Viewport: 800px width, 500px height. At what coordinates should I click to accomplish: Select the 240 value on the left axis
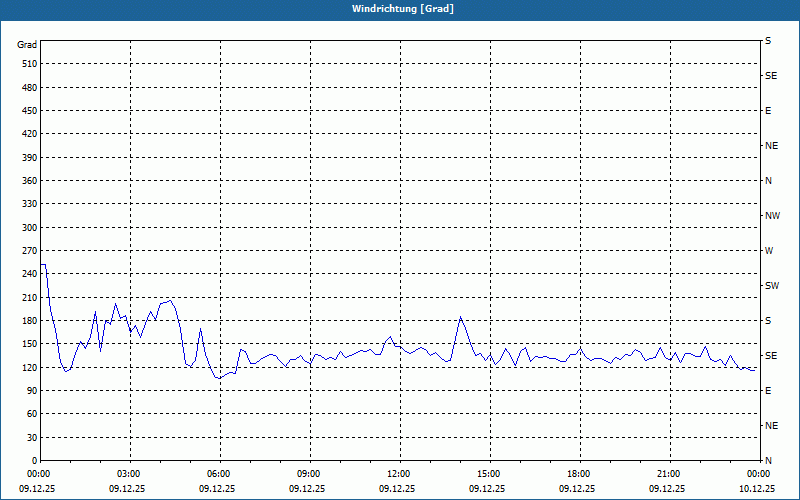tap(30, 274)
